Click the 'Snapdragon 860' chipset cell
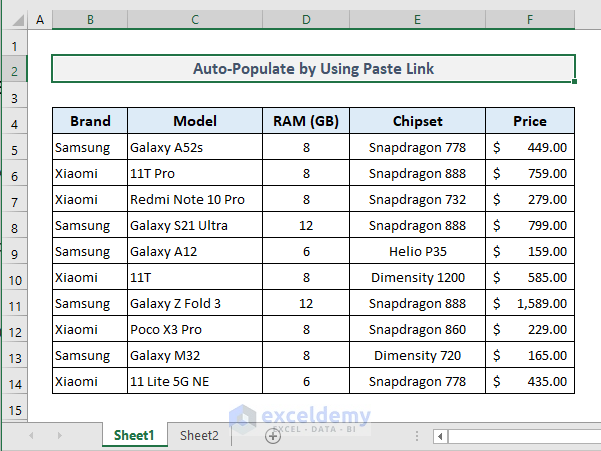The image size is (601, 451). point(417,330)
